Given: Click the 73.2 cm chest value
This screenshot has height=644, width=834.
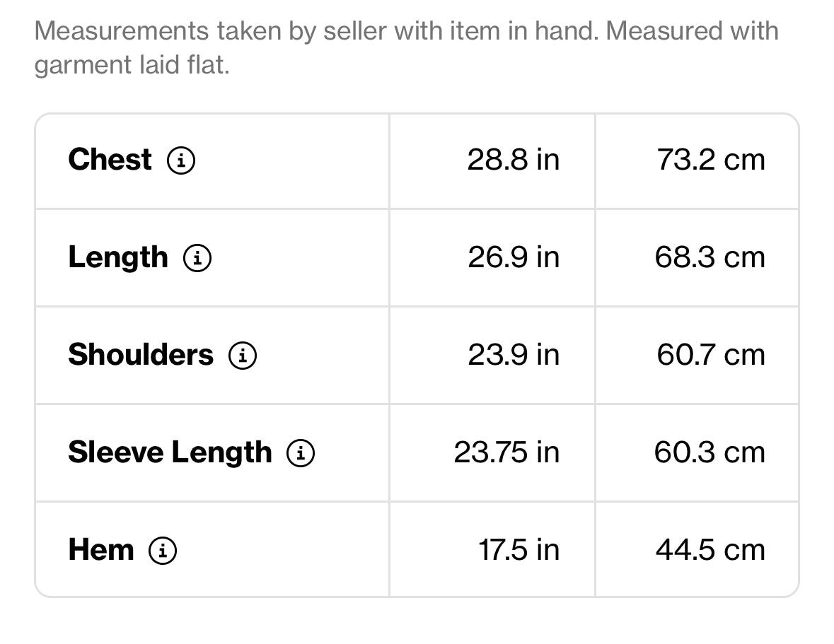Looking at the screenshot, I should (711, 159).
